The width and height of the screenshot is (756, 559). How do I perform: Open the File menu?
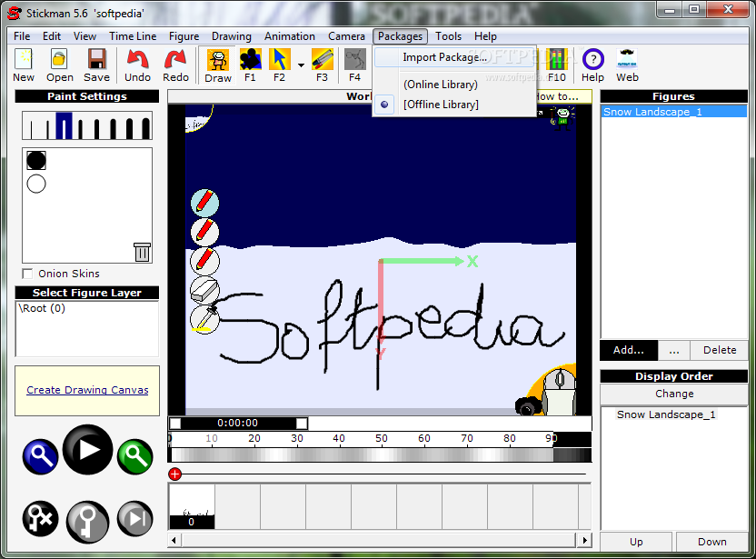[22, 36]
